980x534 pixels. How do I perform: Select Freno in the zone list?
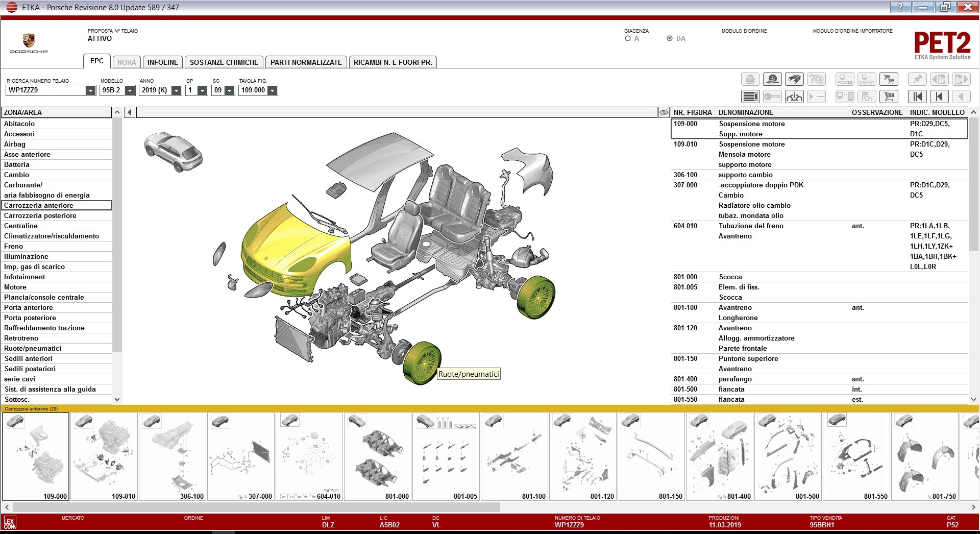[56, 246]
